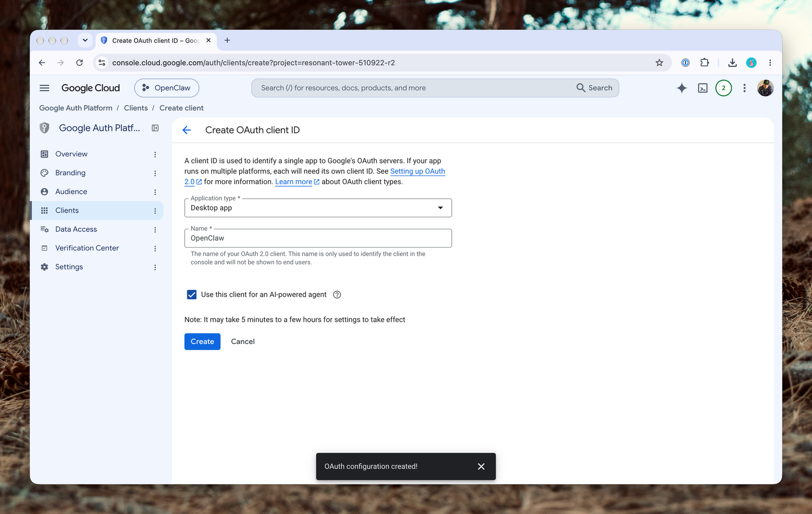The width and height of the screenshot is (812, 514).
Task: Open the tab search chevron in the tab strip
Action: tap(85, 41)
